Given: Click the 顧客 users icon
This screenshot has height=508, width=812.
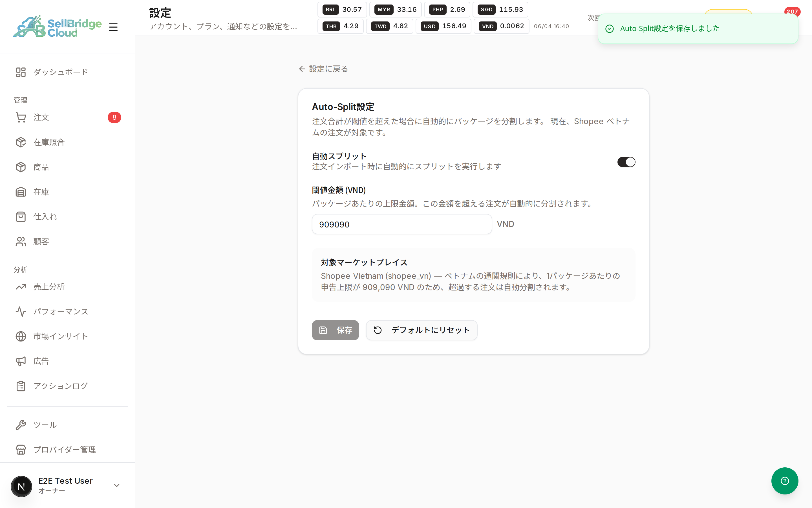Looking at the screenshot, I should tap(21, 242).
